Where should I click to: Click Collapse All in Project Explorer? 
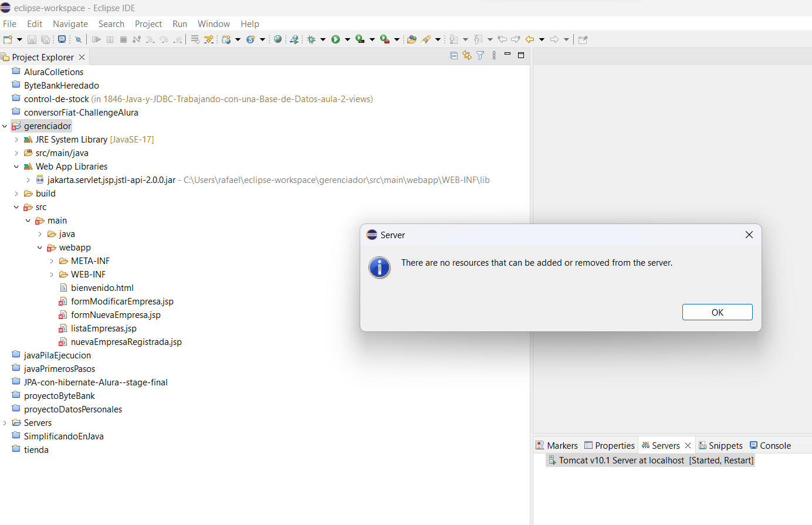click(454, 55)
